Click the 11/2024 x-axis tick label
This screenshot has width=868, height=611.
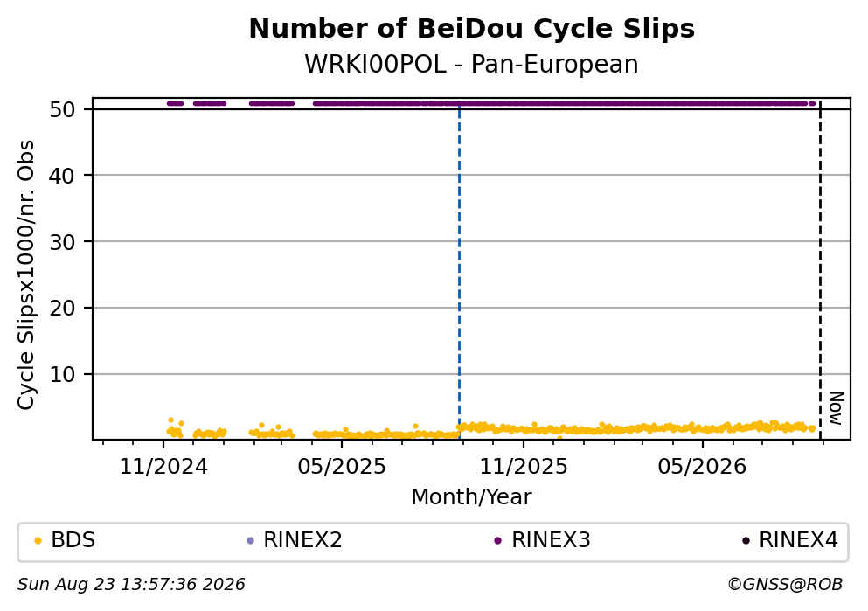pyautogui.click(x=163, y=467)
